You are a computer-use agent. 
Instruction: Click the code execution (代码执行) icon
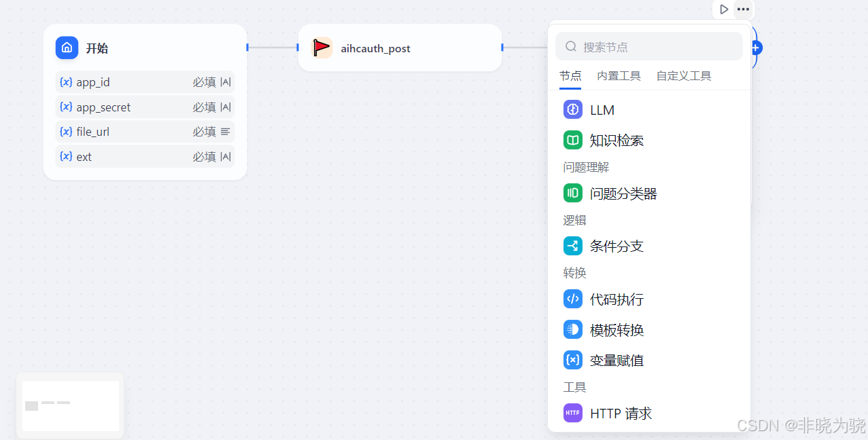coord(573,299)
